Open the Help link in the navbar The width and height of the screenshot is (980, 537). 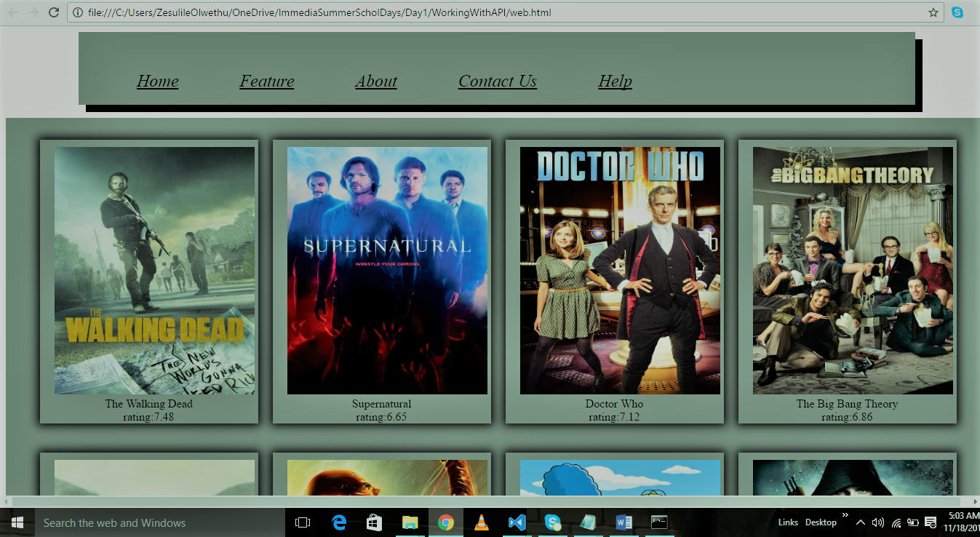pyautogui.click(x=615, y=81)
